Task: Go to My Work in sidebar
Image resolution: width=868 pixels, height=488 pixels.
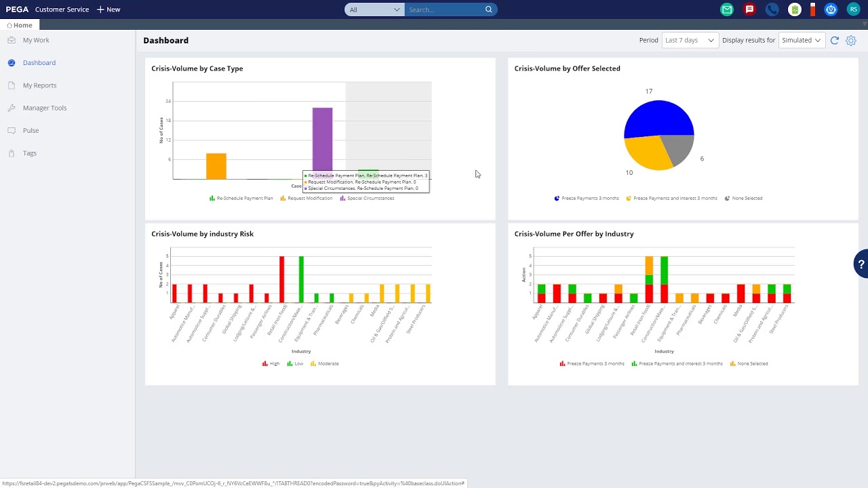Action: tap(36, 40)
